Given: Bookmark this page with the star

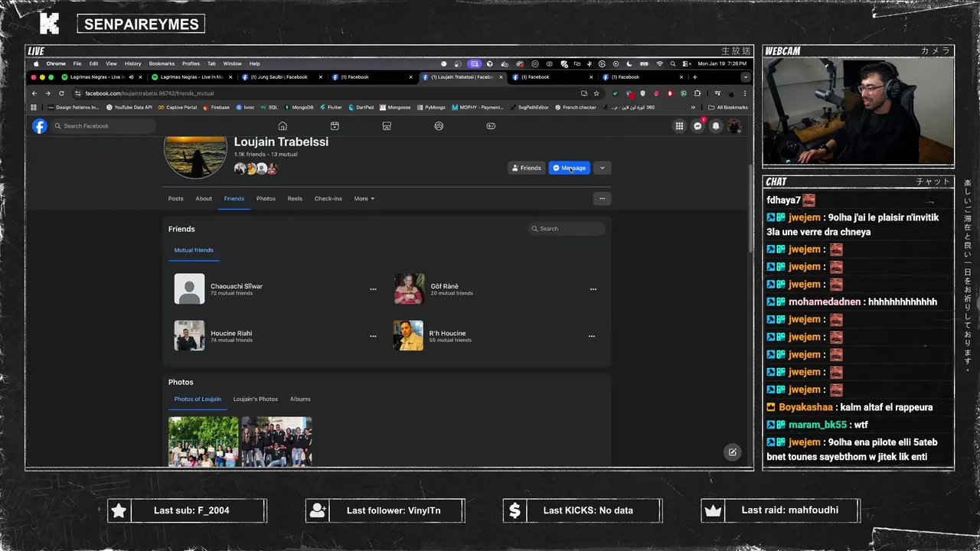Looking at the screenshot, I should (x=596, y=93).
